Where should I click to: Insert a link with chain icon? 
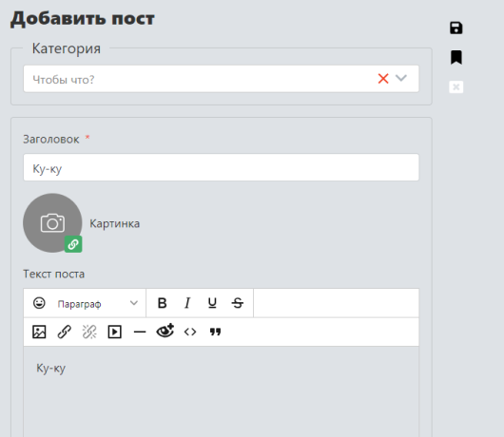click(65, 332)
